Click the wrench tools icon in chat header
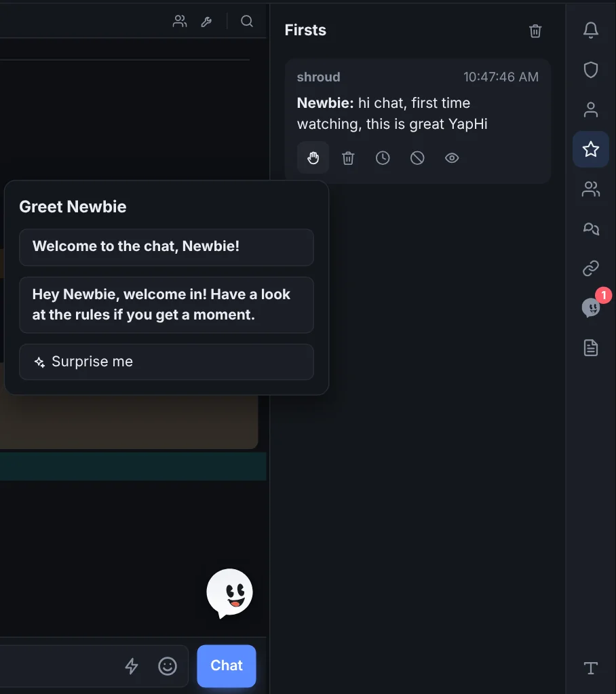The width and height of the screenshot is (616, 694). coord(206,21)
